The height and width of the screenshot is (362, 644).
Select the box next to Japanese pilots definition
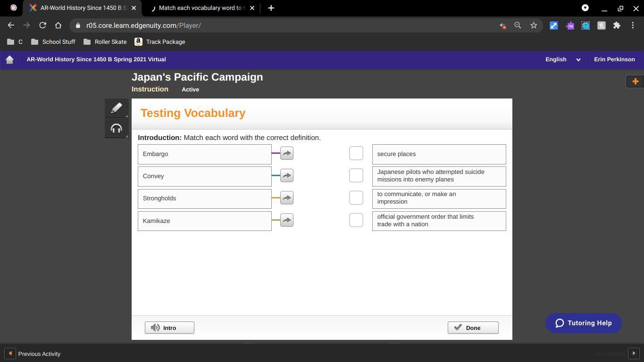356,175
